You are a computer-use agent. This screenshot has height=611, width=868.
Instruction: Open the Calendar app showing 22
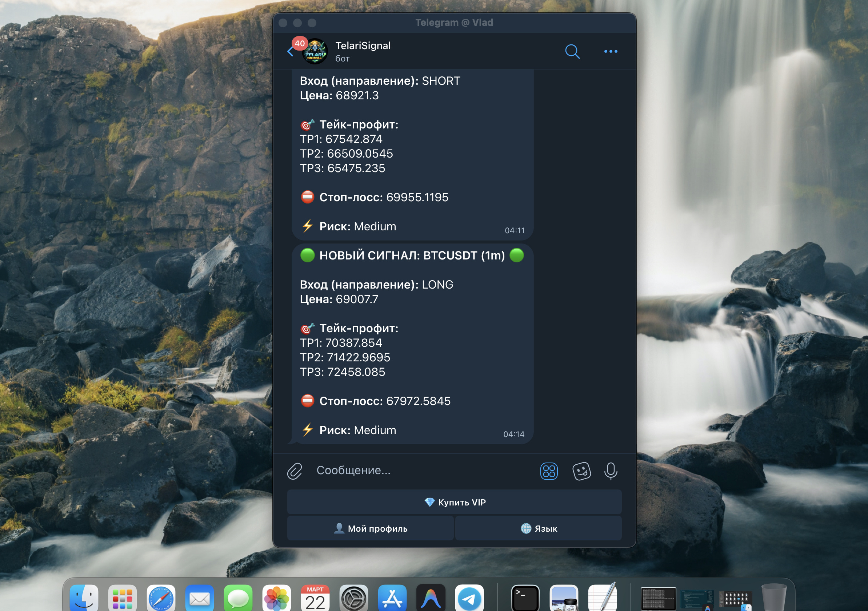pos(315,598)
